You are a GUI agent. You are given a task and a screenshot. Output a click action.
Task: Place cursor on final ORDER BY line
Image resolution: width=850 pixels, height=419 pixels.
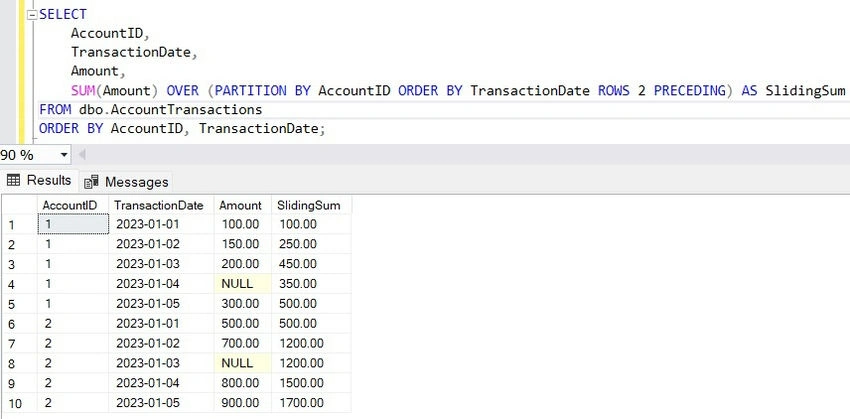point(182,129)
